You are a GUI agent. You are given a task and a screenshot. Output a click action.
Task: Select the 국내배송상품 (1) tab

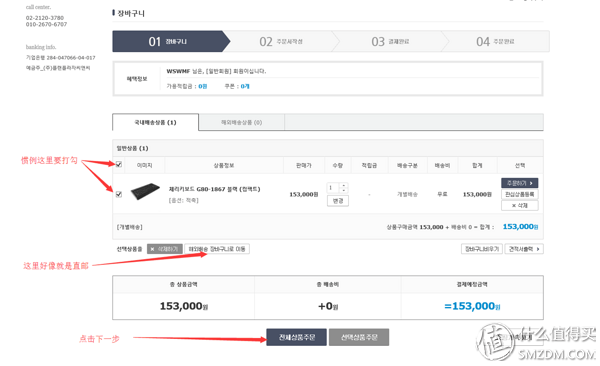point(155,123)
